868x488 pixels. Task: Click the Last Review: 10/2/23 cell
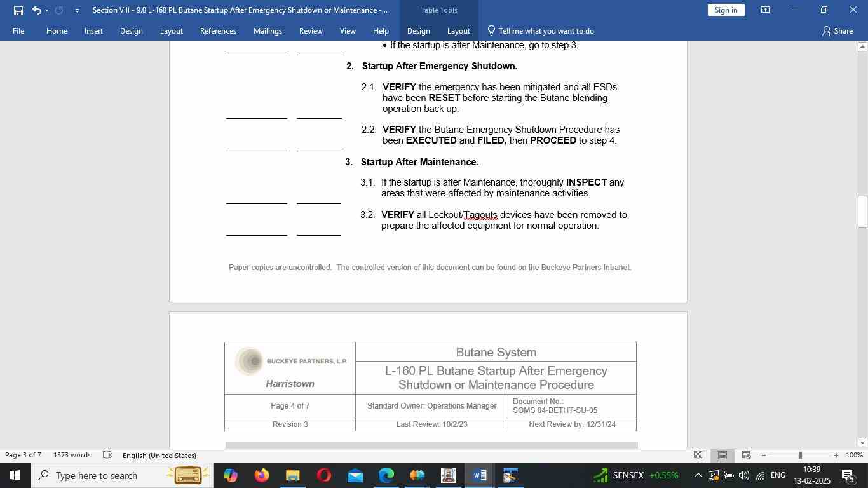pyautogui.click(x=431, y=424)
